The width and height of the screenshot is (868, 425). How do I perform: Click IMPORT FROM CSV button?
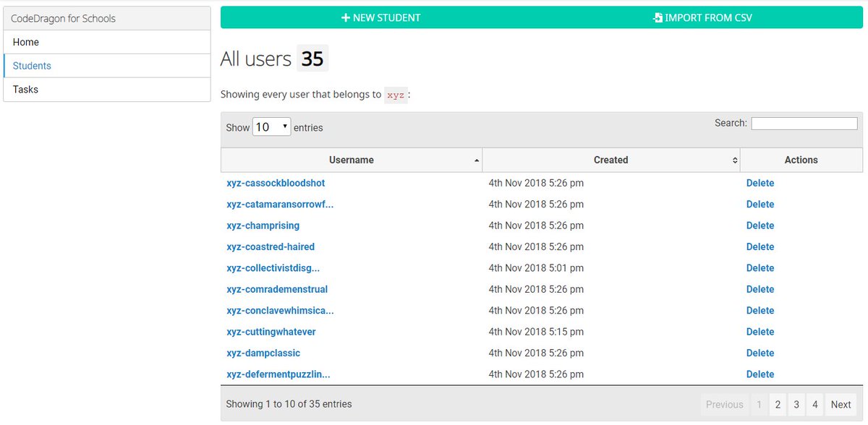(x=702, y=17)
